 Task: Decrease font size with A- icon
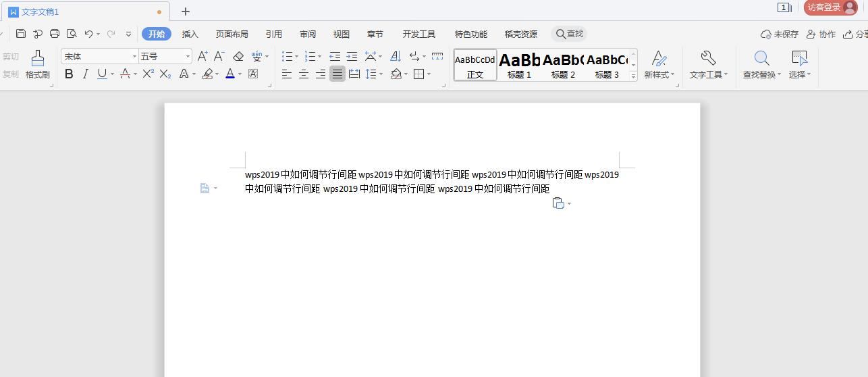(x=219, y=56)
